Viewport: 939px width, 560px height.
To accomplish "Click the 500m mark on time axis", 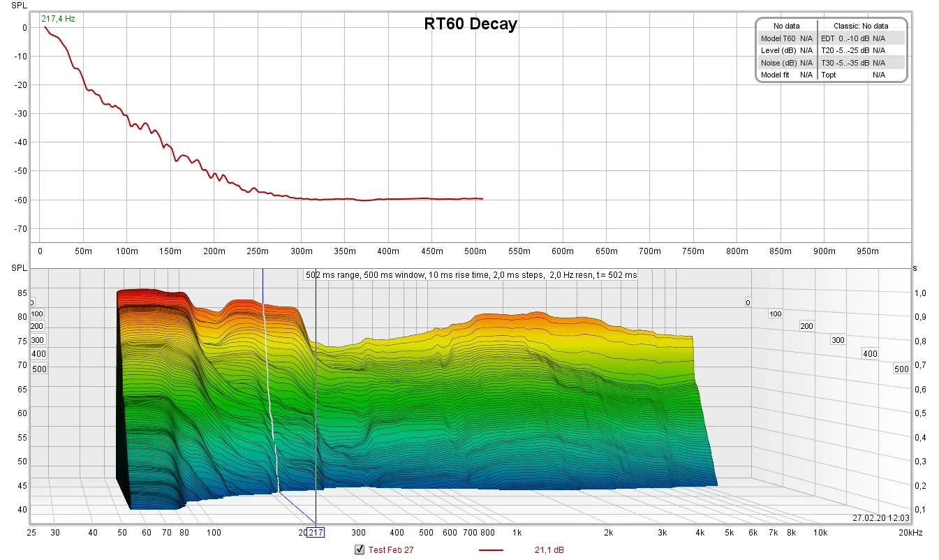I will [x=475, y=251].
